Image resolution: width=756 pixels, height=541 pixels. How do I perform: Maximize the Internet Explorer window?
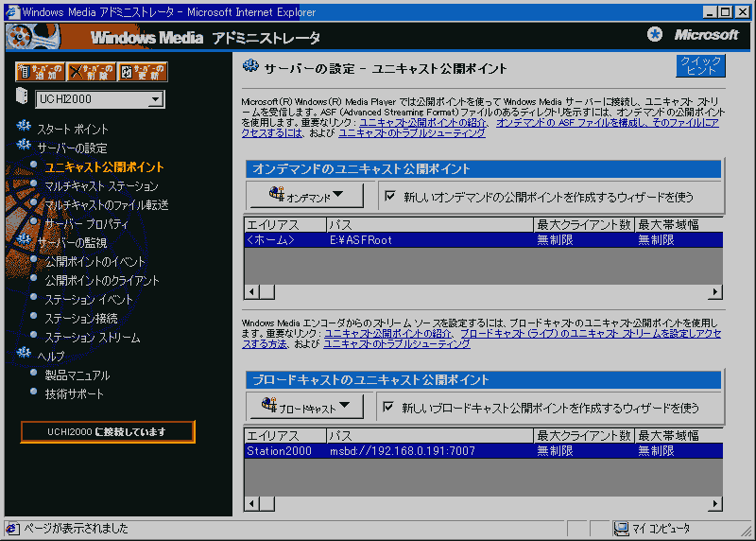pos(726,11)
